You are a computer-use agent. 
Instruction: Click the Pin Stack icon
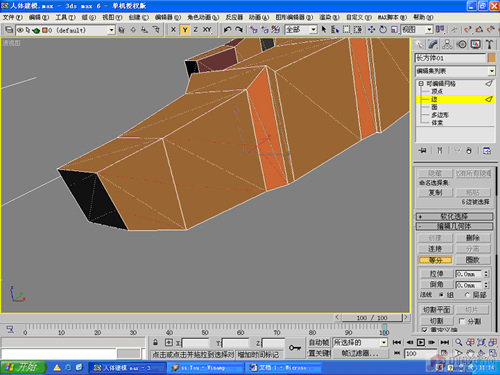pos(423,151)
